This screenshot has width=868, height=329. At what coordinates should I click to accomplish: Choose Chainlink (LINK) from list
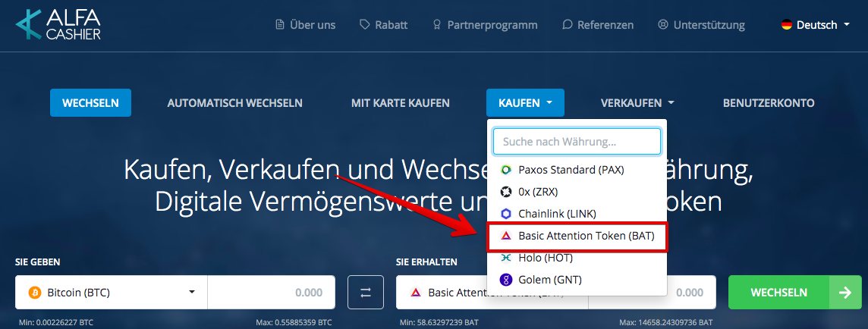click(577, 214)
